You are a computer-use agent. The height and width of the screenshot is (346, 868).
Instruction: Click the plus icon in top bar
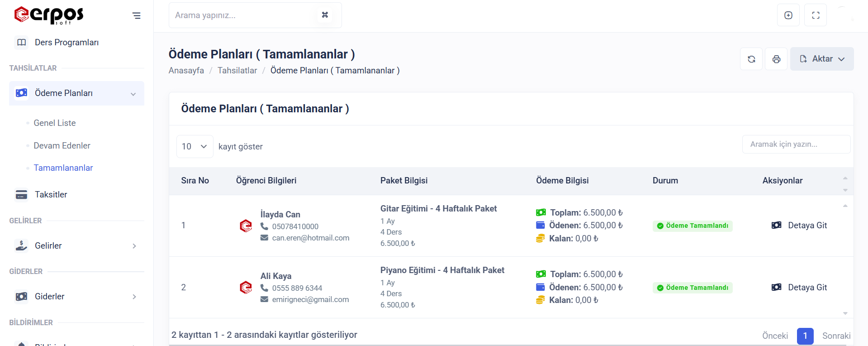coord(788,15)
